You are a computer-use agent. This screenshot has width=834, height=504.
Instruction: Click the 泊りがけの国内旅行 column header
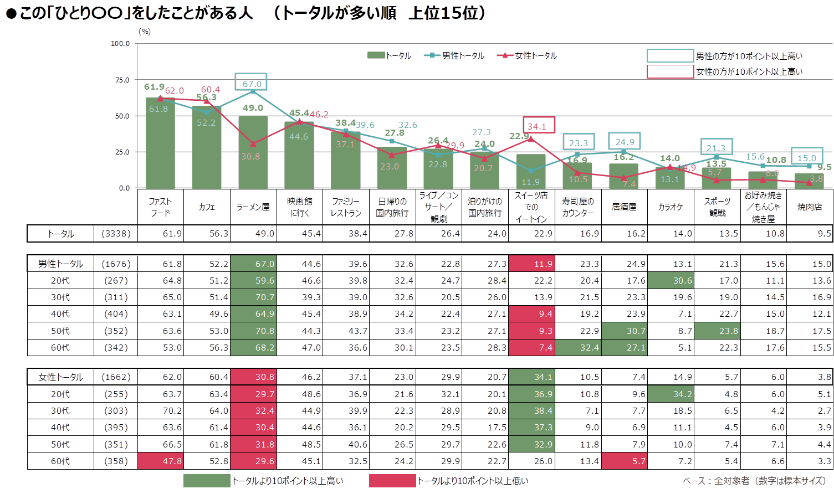[485, 207]
